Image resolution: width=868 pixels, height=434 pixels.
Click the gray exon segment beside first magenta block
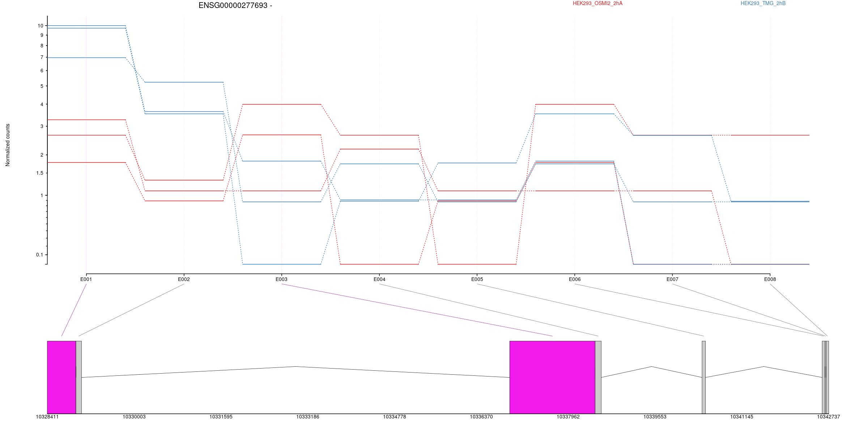tap(79, 377)
